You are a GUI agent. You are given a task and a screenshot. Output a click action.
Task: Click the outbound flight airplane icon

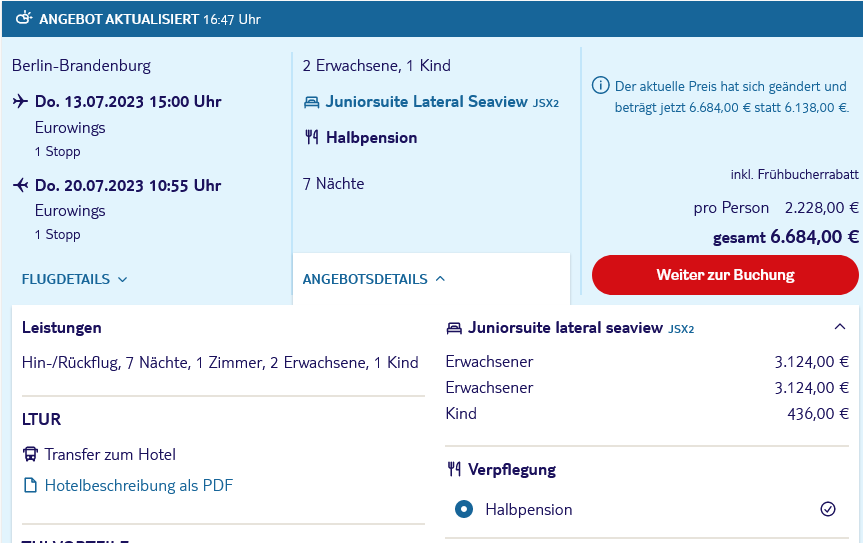coord(20,101)
